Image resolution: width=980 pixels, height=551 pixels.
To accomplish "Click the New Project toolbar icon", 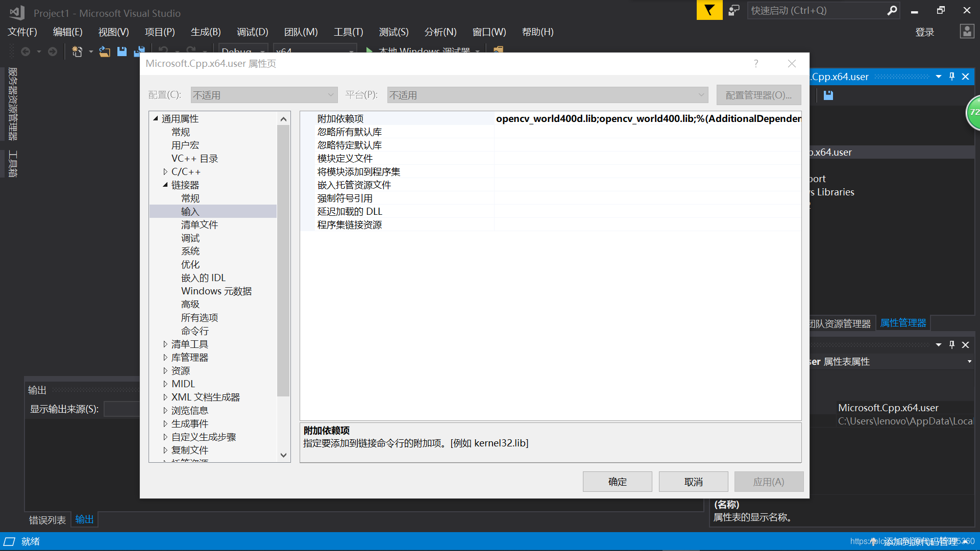I will 78,52.
